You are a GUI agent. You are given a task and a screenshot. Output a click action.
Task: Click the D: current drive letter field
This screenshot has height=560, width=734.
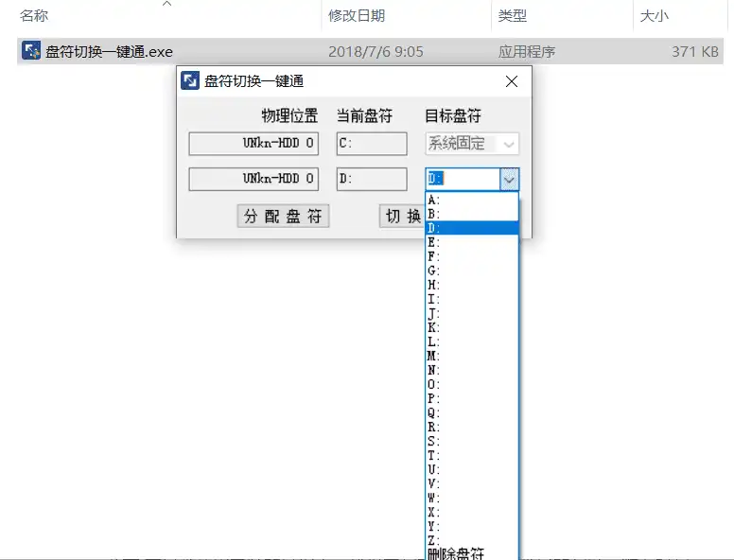(x=372, y=180)
